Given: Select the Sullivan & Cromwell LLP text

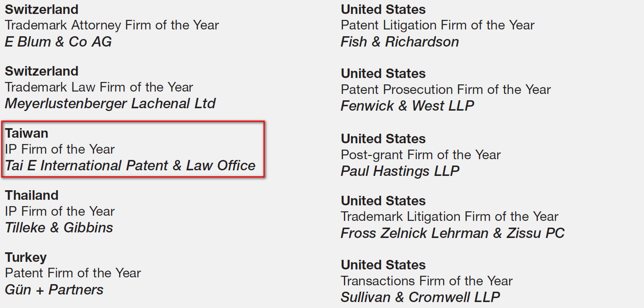Looking at the screenshot, I should 420,297.
